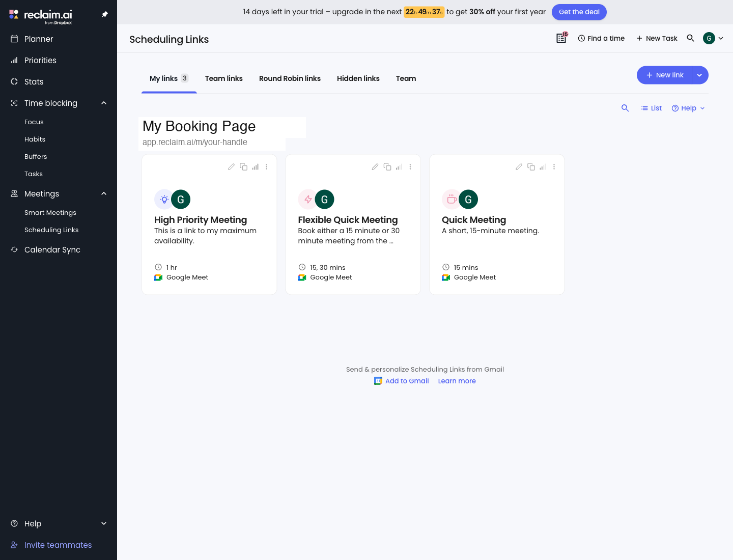The height and width of the screenshot is (560, 733).
Task: Open High Priority Meeting more options
Action: pyautogui.click(x=266, y=166)
